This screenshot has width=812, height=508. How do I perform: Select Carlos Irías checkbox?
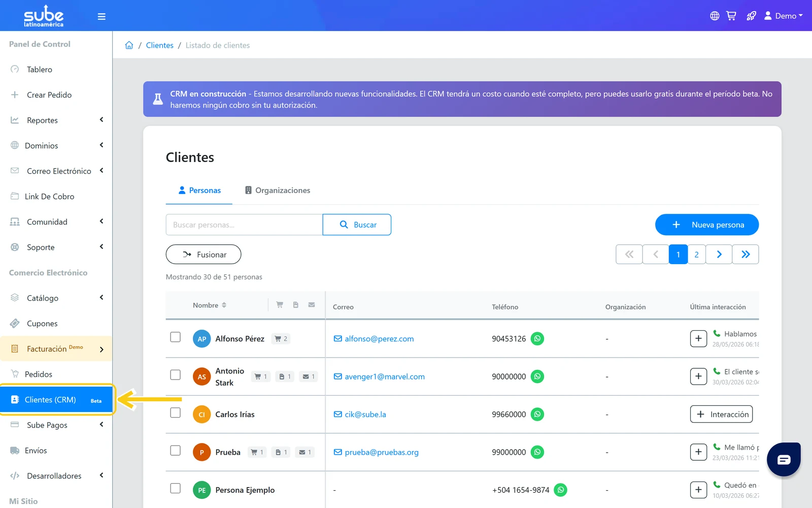pos(176,412)
